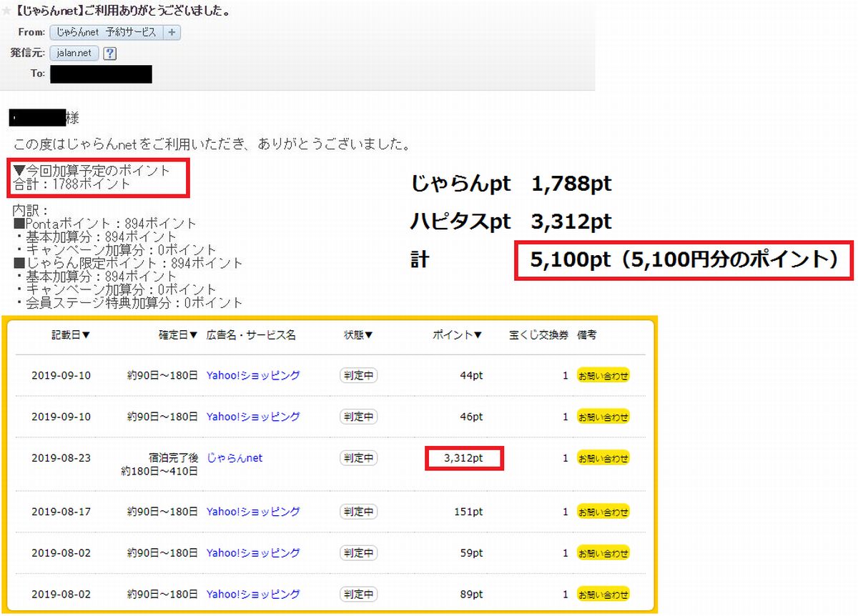The image size is (858, 616).
Task: Click the ■じゃらん限定ポイント：894ポイント line
Action: tap(128, 263)
